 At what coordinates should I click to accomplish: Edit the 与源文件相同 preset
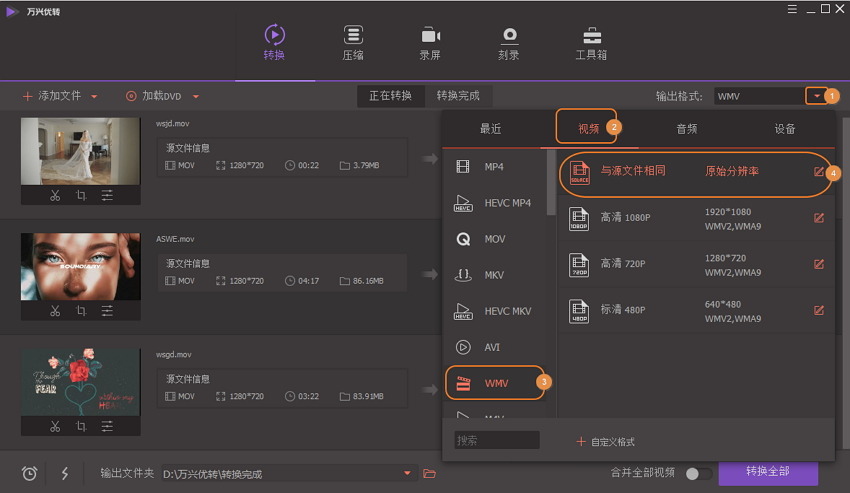(819, 172)
